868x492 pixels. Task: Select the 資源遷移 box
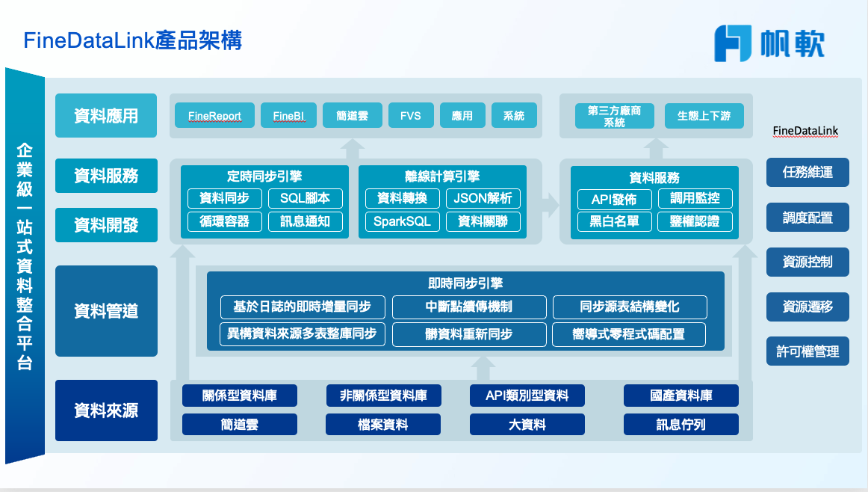point(807,307)
